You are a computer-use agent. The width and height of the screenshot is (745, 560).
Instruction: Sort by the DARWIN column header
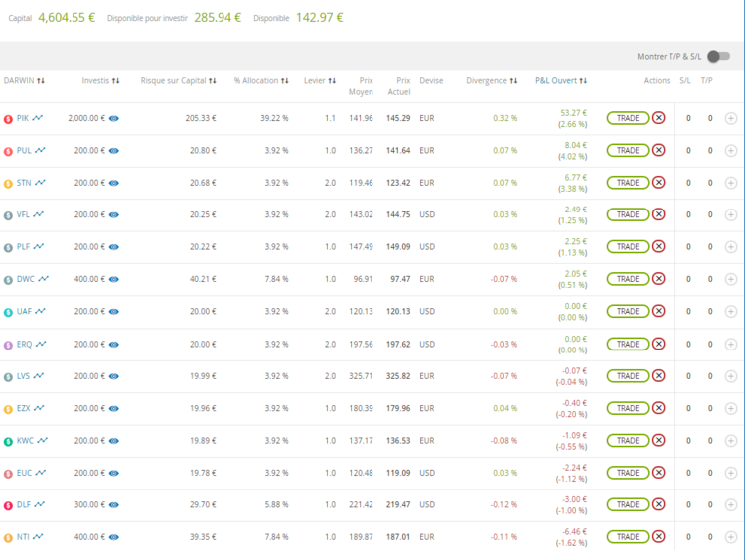pyautogui.click(x=24, y=81)
